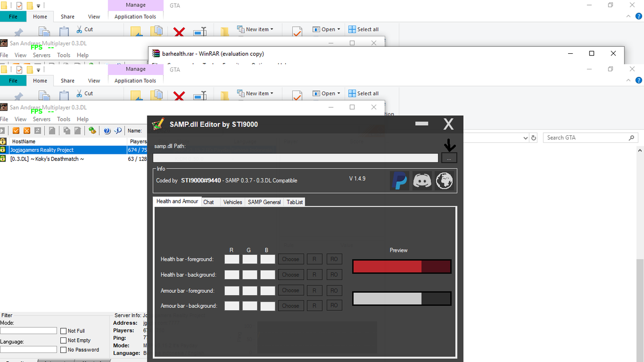Click Choose for Health bar foreground

[291, 259]
